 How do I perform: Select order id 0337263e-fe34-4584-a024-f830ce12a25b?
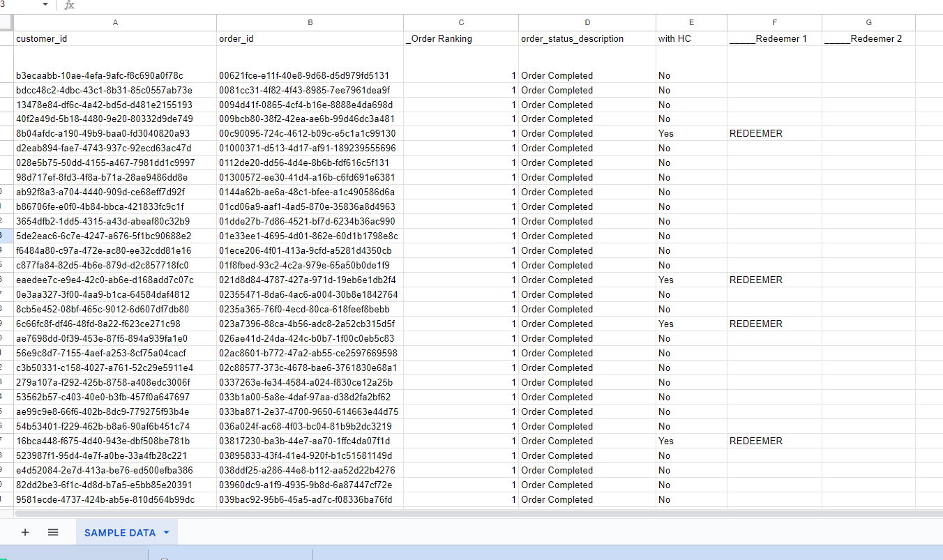[310, 382]
